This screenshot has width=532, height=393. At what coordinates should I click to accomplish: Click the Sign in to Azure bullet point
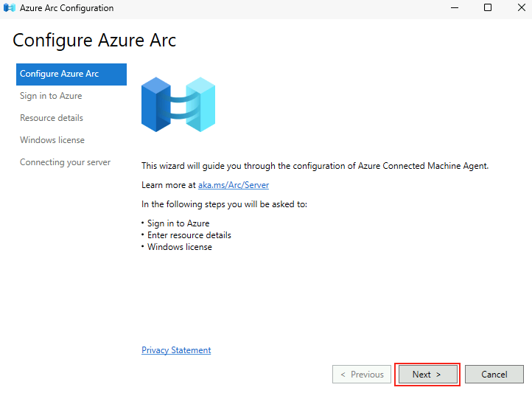click(178, 223)
